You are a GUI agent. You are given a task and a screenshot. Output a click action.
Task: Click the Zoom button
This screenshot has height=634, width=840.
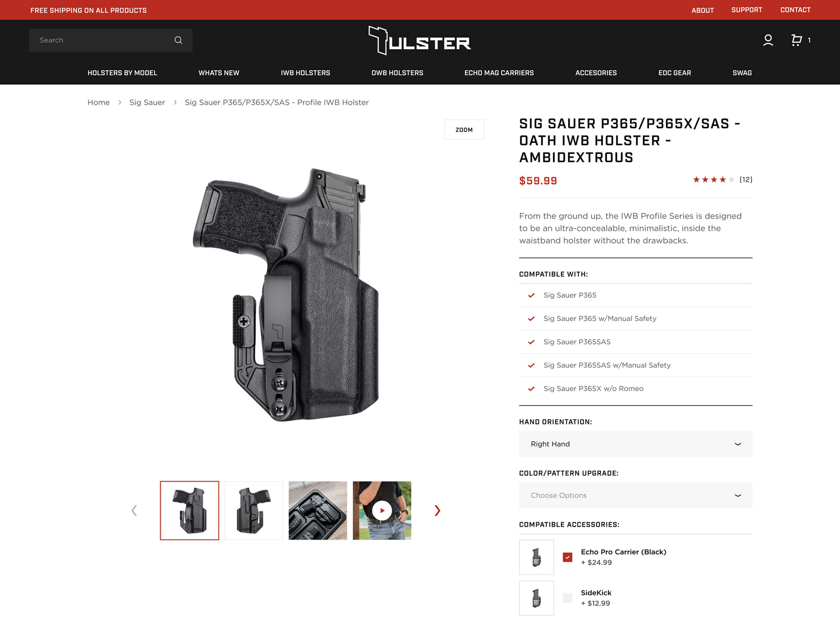(464, 129)
